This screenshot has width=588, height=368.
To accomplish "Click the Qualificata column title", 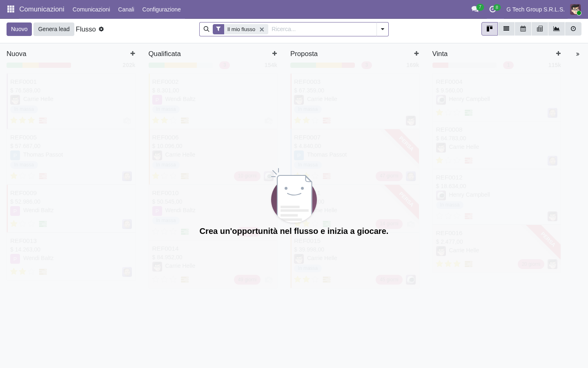I will tap(165, 54).
